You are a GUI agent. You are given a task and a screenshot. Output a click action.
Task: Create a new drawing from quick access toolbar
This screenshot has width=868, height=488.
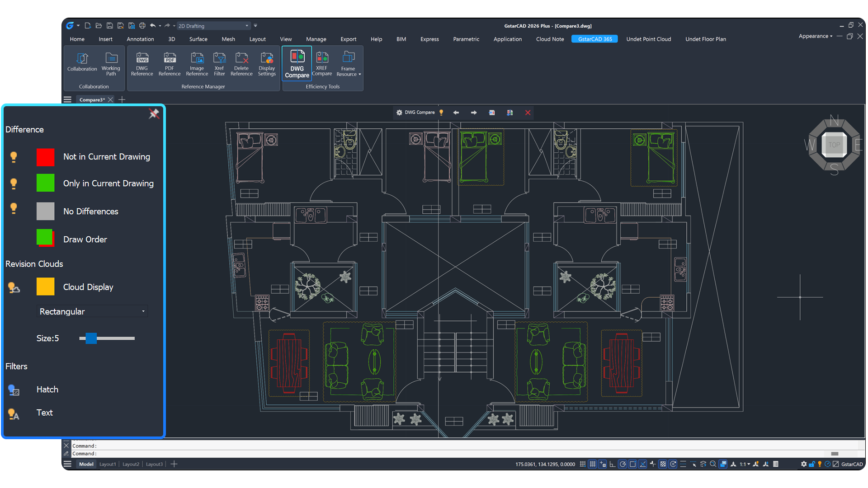click(x=88, y=26)
